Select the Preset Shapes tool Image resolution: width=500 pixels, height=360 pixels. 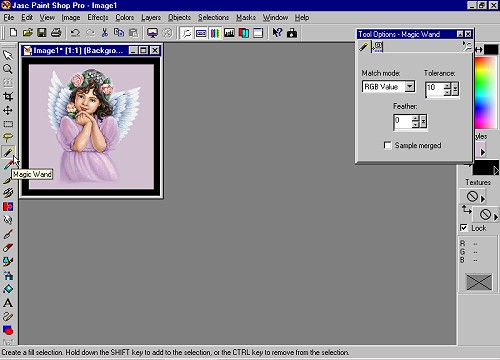[x=8, y=330]
